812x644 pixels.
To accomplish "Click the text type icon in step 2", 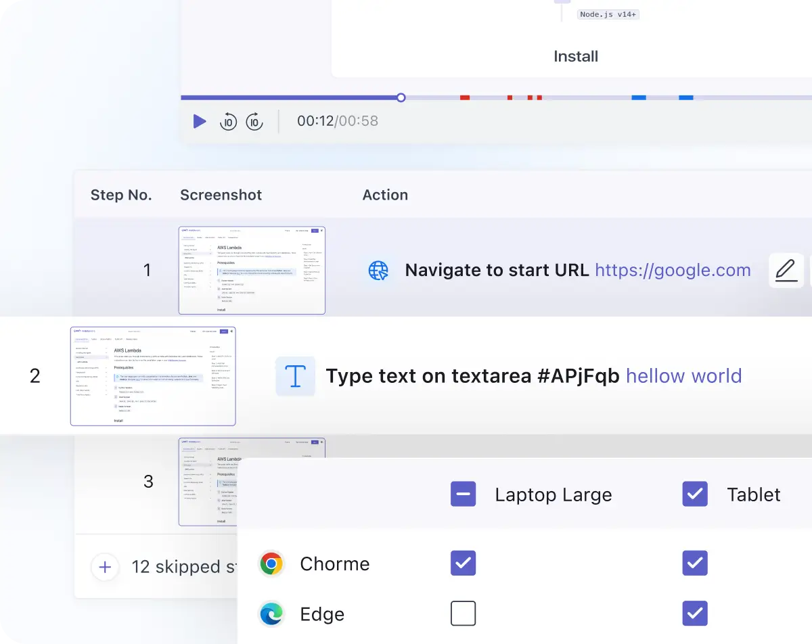I will pos(295,376).
